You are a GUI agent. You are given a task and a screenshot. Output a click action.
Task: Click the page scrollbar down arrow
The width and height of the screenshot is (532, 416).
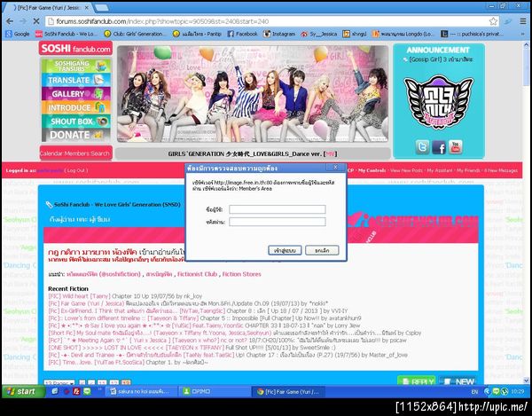click(526, 381)
